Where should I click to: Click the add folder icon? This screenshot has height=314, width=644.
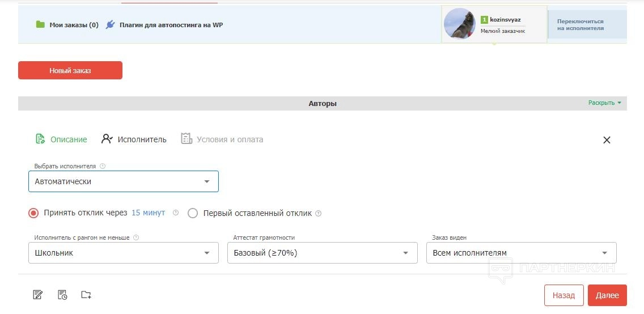tap(86, 295)
